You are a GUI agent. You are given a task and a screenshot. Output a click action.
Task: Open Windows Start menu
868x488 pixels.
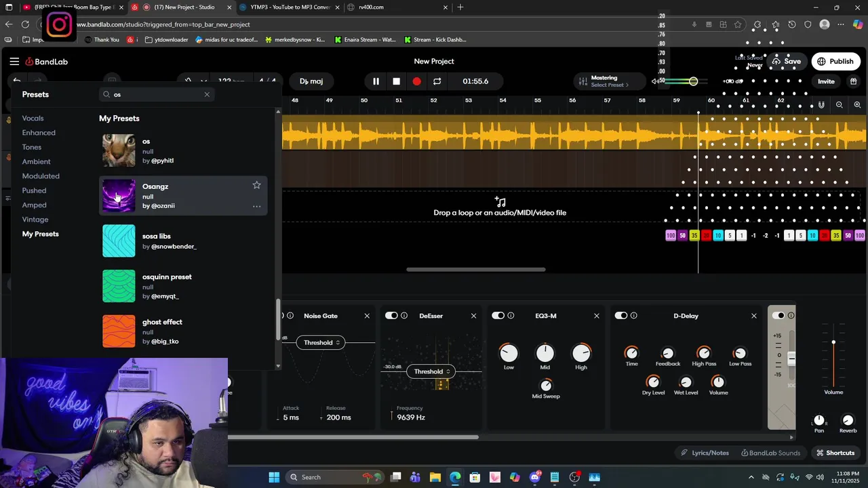274,477
